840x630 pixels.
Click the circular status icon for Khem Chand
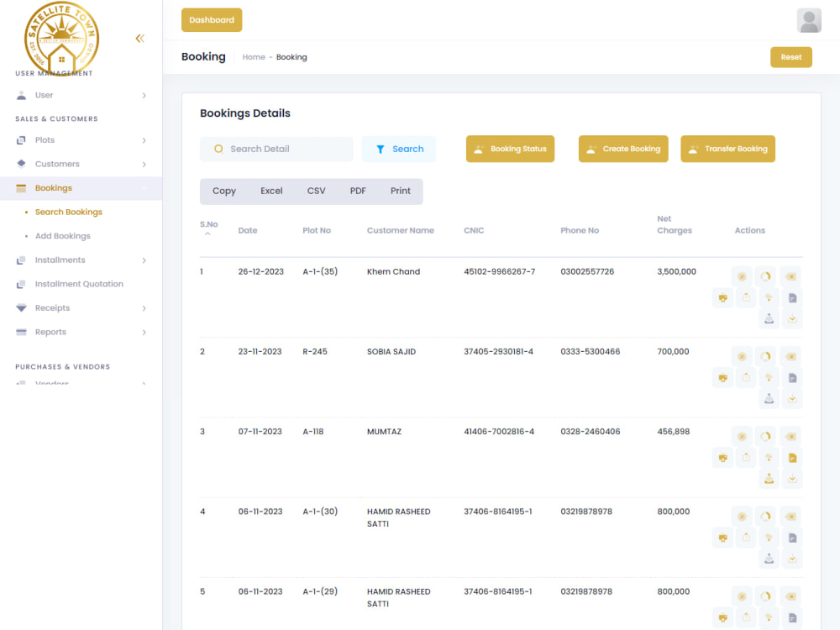pyautogui.click(x=765, y=276)
